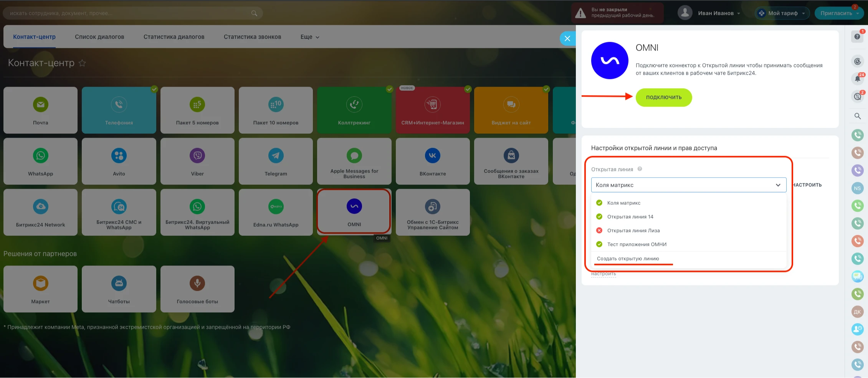Click the help question mark icon in sidebar

[857, 37]
